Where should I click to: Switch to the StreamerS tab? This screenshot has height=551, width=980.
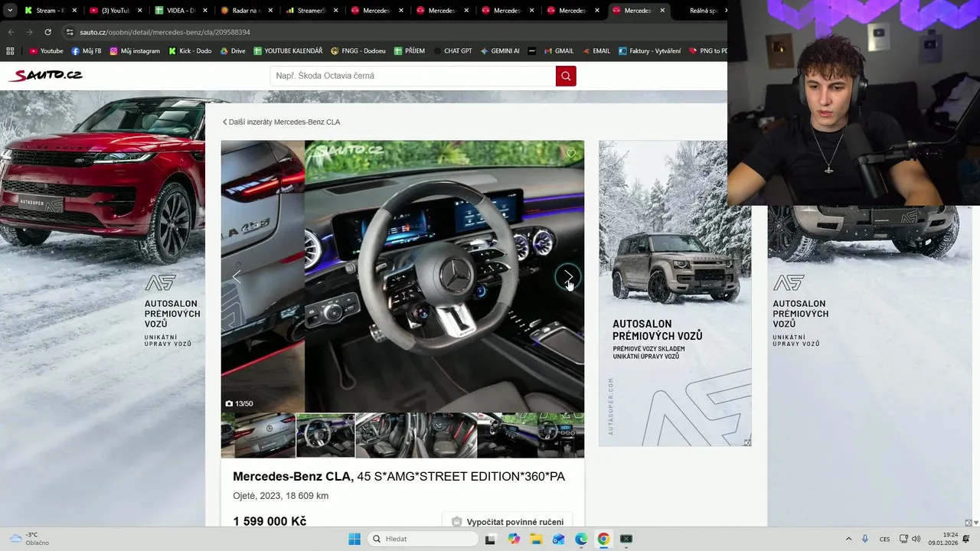pos(311,11)
